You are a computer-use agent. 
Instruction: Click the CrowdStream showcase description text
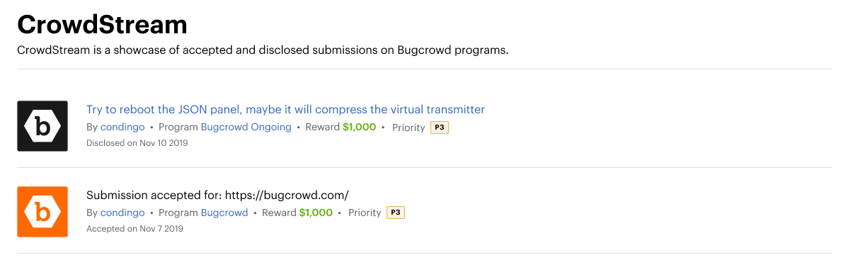point(263,50)
